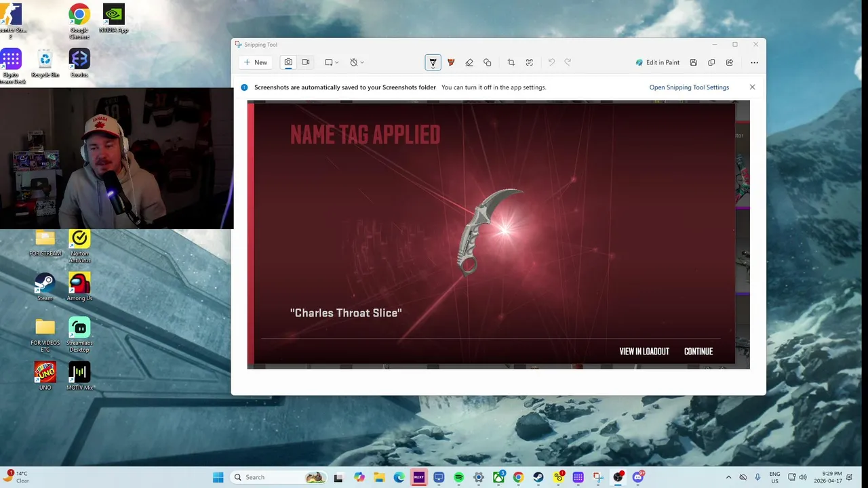Select the Eraser tool
The height and width of the screenshot is (488, 868).
point(469,62)
